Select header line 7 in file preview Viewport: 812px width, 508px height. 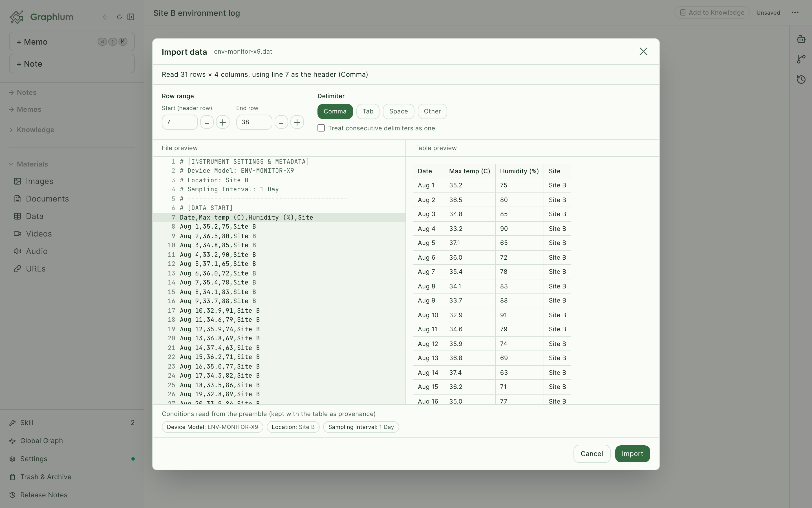click(x=279, y=217)
